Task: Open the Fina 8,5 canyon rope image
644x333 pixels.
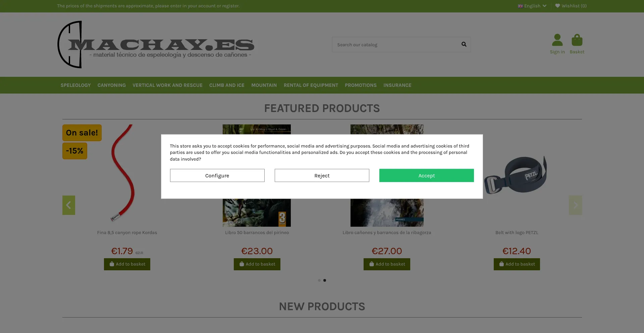Action: (x=123, y=173)
